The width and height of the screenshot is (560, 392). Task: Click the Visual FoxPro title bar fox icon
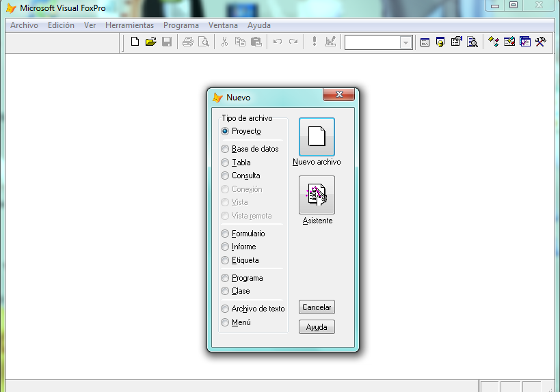tap(12, 8)
